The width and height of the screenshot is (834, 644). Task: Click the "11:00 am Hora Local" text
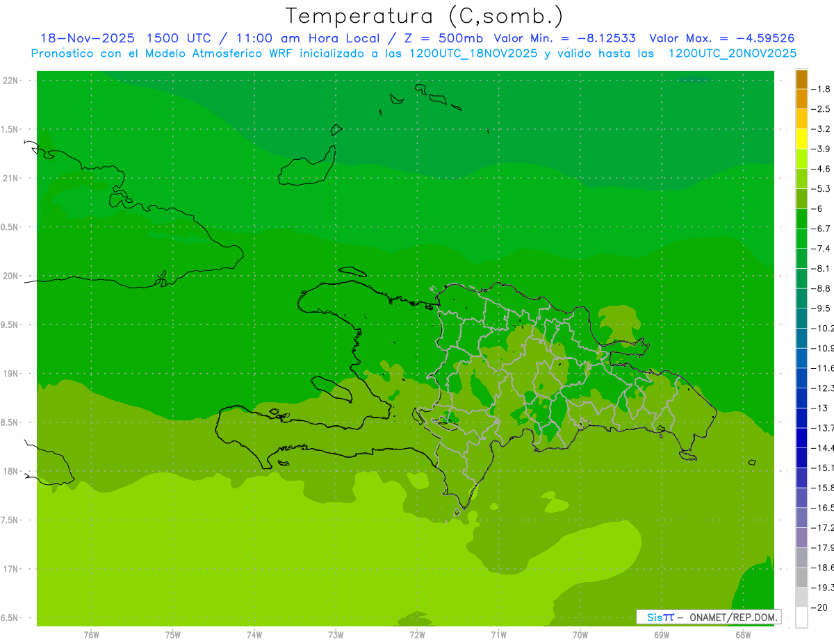306,38
